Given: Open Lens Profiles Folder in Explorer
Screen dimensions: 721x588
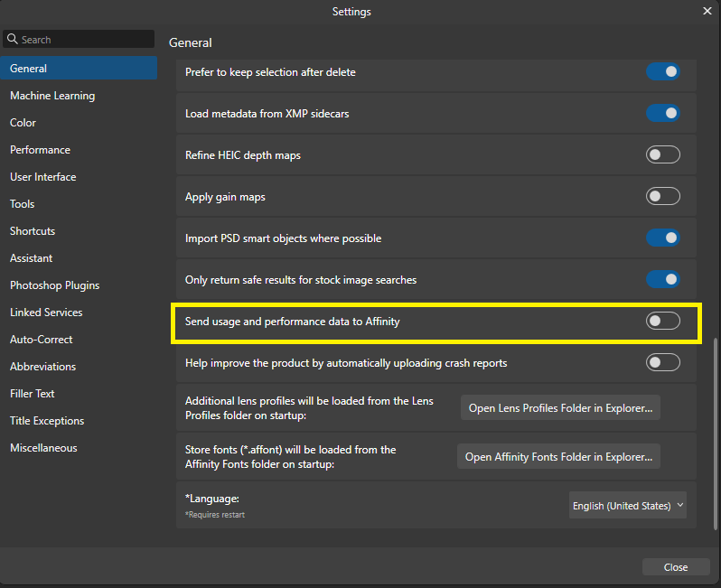Looking at the screenshot, I should click(560, 408).
